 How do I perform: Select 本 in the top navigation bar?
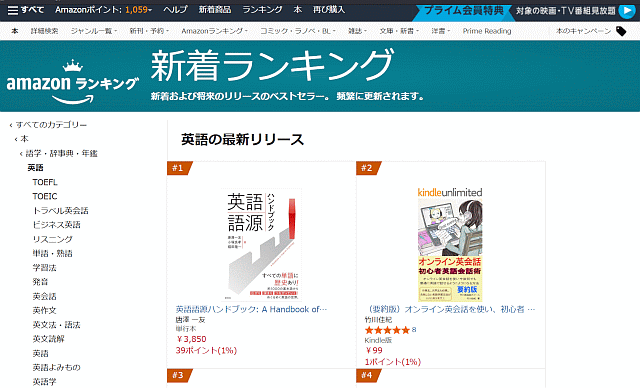click(x=298, y=10)
